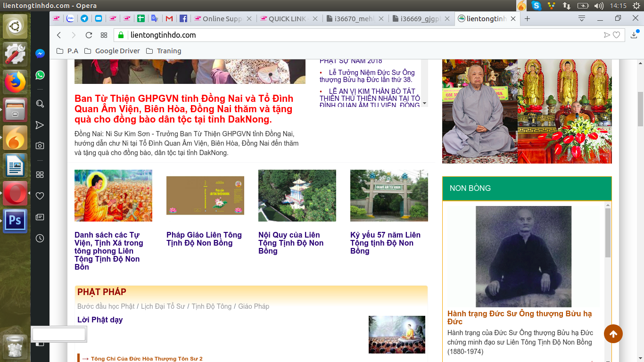Screen dimensions: 644x362
Task: Open Trash in Ubuntu launcher
Action: [x=15, y=346]
